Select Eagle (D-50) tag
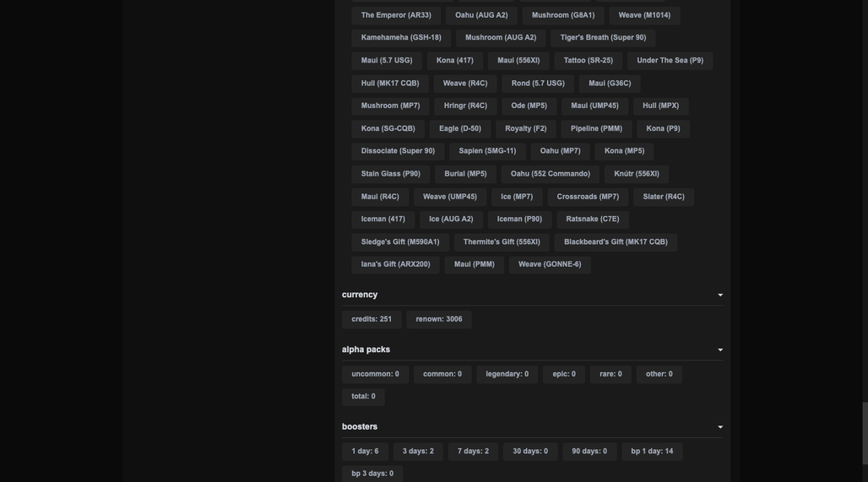Viewport: 868px width, 482px height. (460, 128)
